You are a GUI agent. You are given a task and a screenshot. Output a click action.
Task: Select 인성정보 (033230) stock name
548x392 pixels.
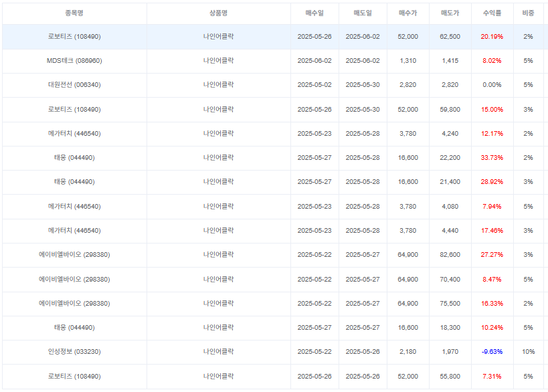click(x=74, y=352)
